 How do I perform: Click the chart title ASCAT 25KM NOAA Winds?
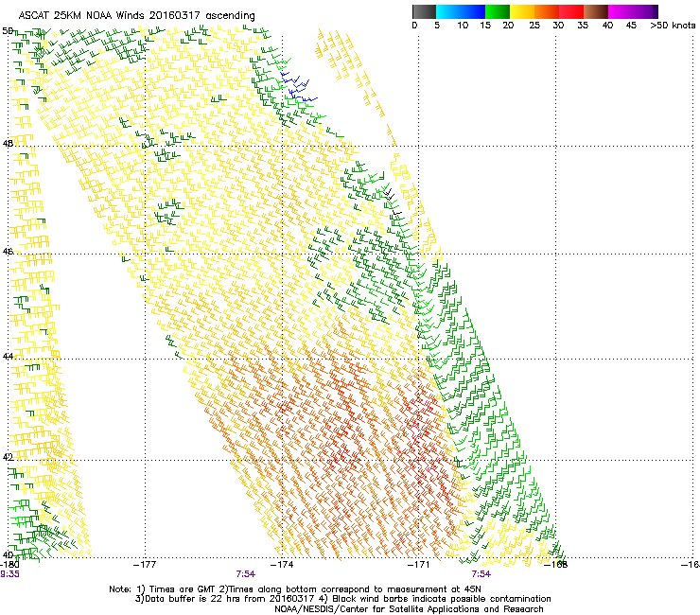point(82,15)
